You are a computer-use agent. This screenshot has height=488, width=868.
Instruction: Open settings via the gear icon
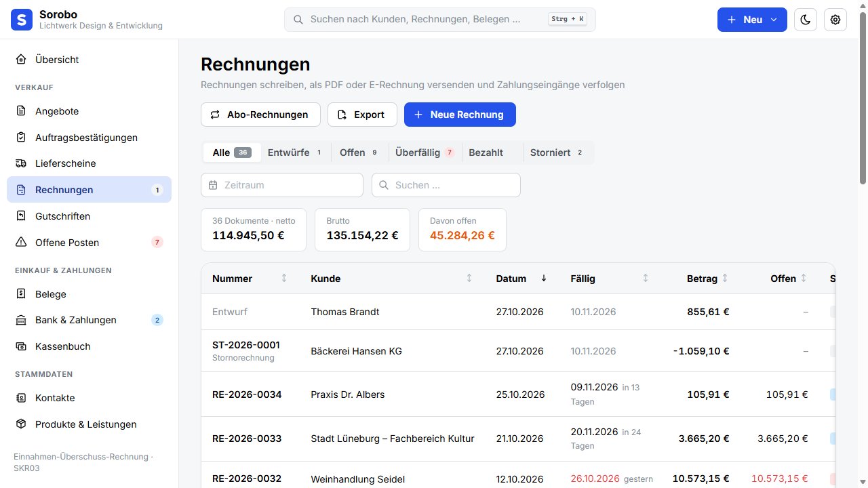(x=835, y=20)
